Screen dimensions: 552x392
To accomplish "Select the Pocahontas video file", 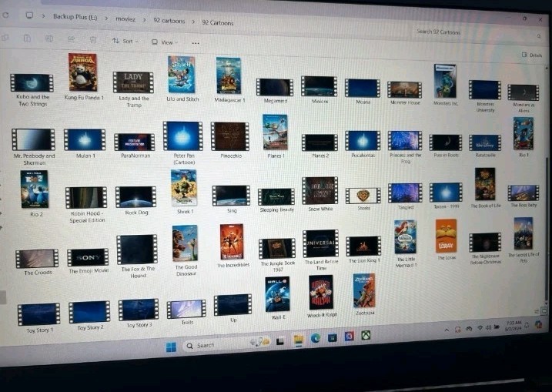I will coord(363,140).
